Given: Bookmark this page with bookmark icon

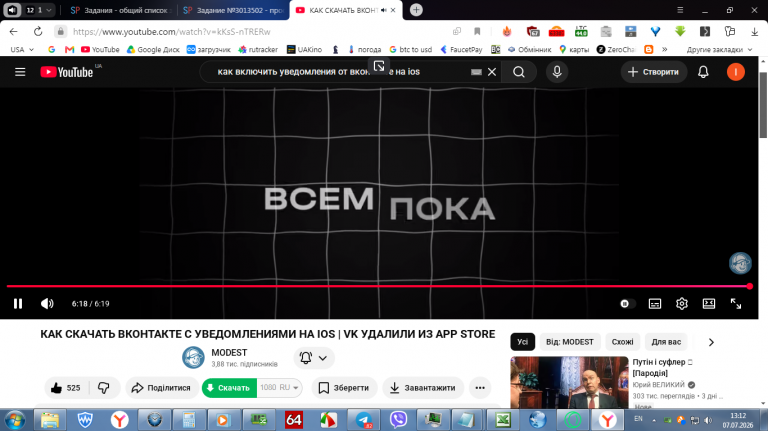Looking at the screenshot, I should coord(477,31).
